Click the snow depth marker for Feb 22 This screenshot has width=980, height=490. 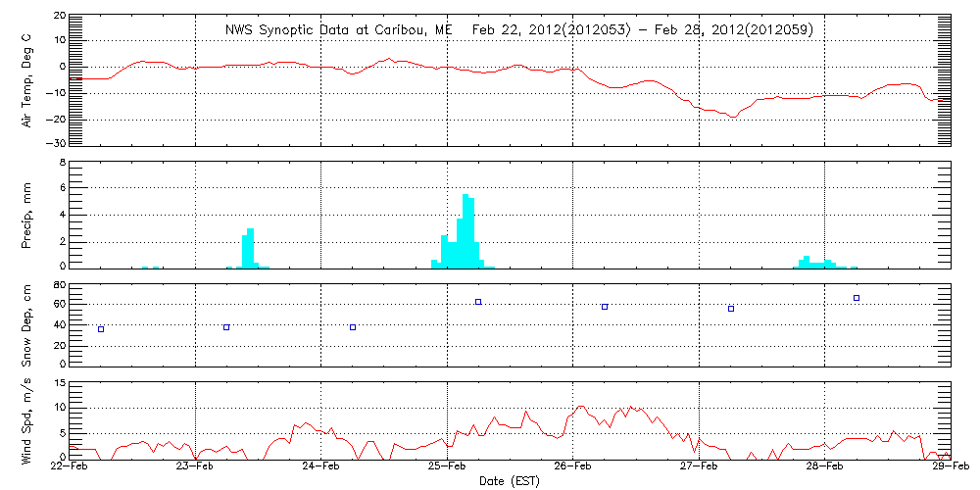[x=101, y=329]
